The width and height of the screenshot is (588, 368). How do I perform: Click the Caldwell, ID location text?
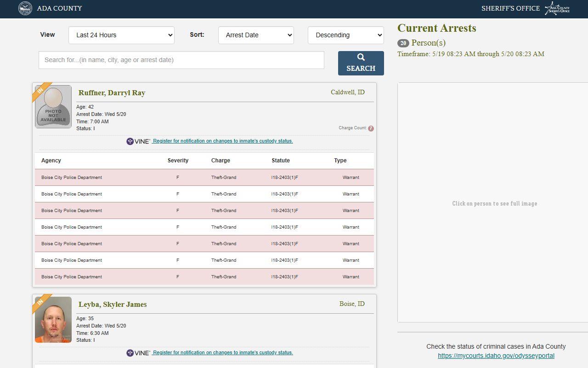[348, 92]
